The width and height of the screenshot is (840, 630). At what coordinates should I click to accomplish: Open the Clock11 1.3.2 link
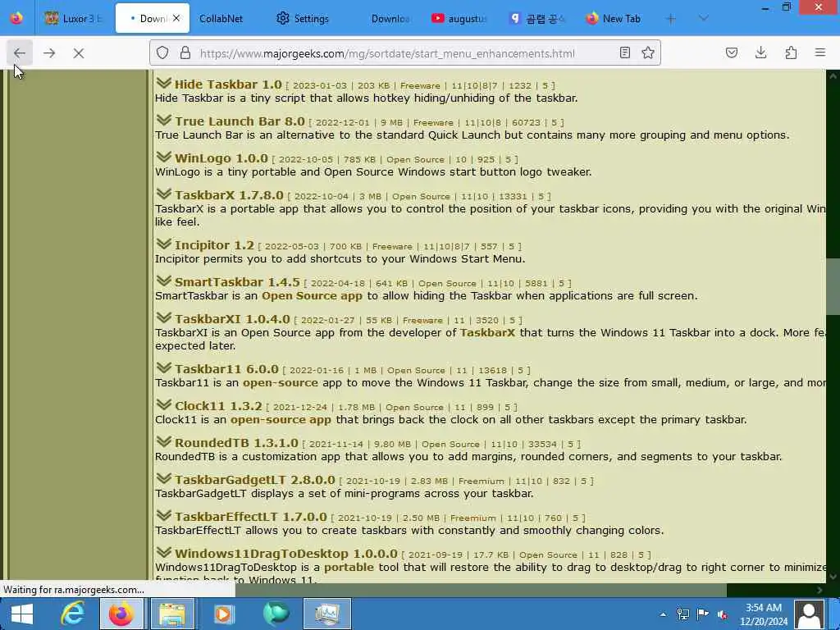(218, 406)
